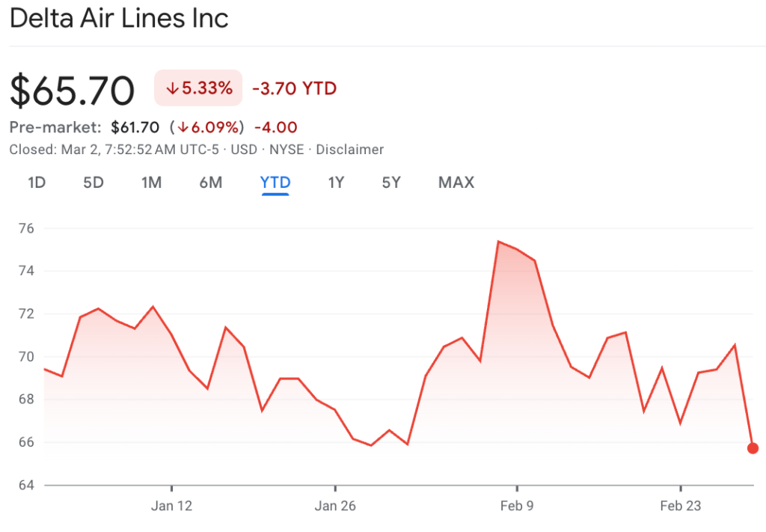Switch to the 5D range tab

point(93,183)
